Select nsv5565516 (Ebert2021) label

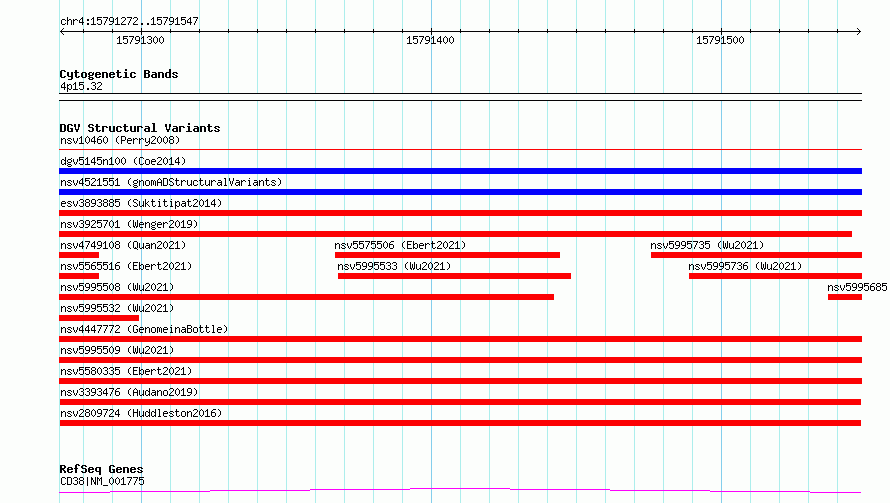126,266
